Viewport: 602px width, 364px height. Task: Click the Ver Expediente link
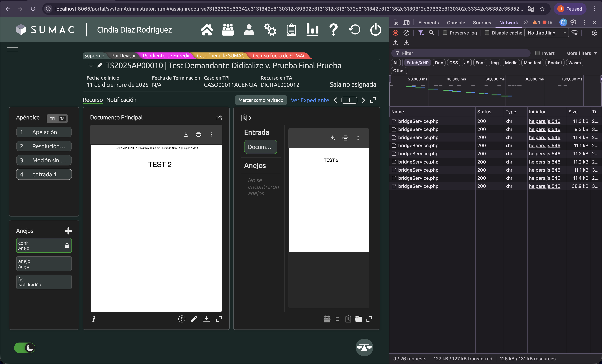click(x=310, y=100)
